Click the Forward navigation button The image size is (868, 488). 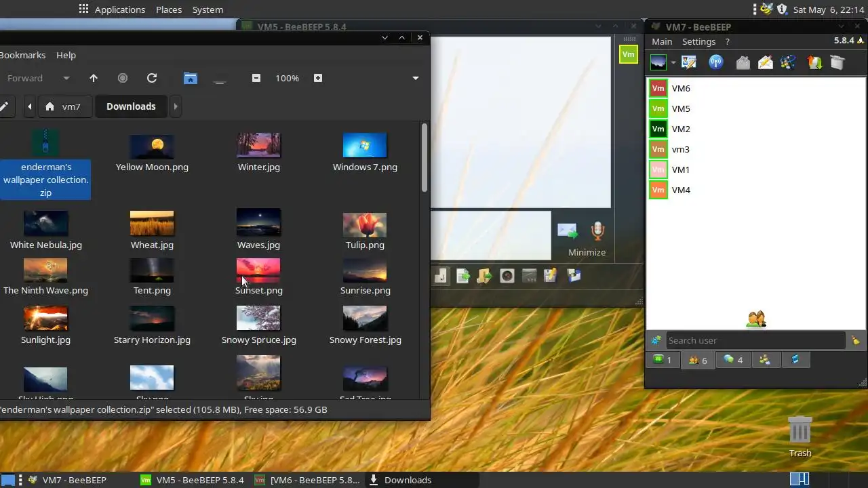25,78
